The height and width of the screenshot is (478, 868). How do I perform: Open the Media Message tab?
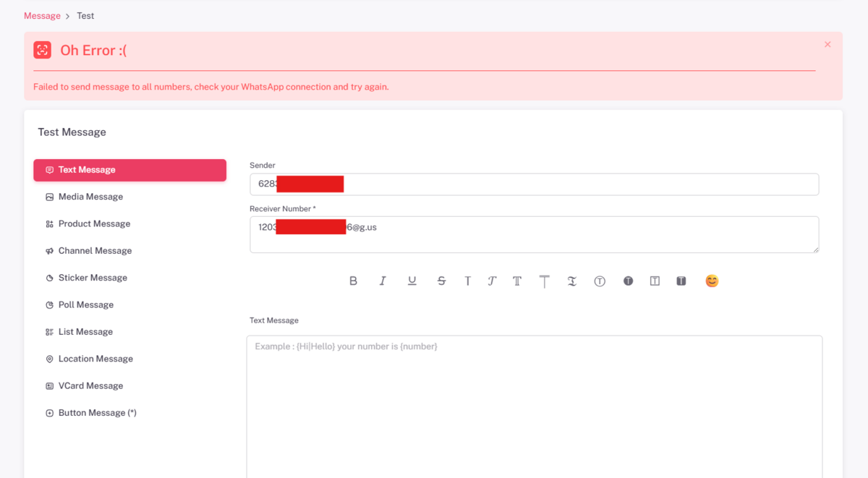pyautogui.click(x=90, y=197)
